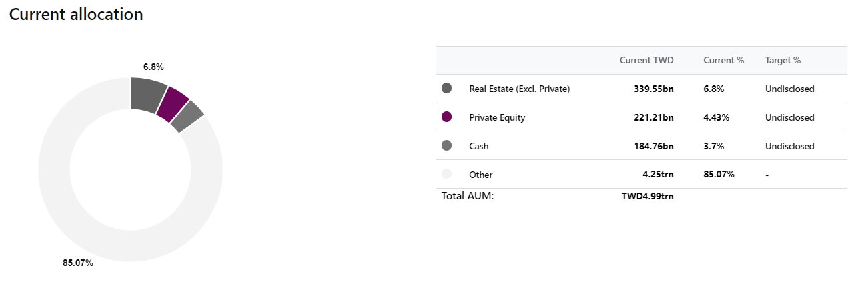Click the 6.8% label above donut chart
Screen dimensions: 868x284
pyautogui.click(x=153, y=67)
